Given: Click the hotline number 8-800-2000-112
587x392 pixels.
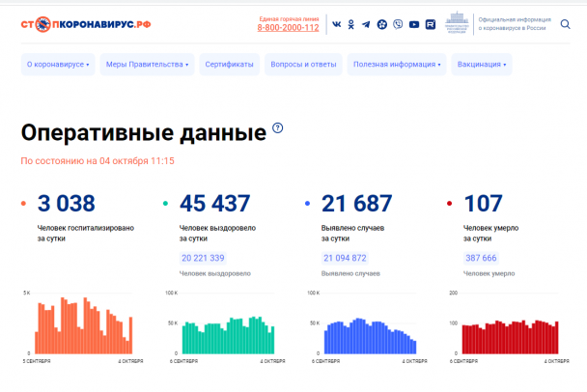Looking at the screenshot, I should coord(288,28).
